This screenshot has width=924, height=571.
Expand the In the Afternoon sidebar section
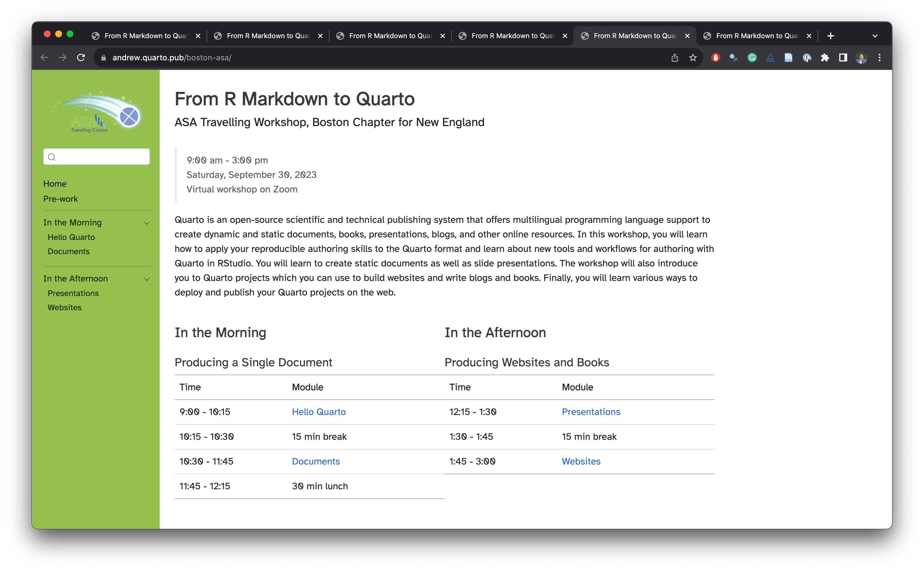point(147,278)
